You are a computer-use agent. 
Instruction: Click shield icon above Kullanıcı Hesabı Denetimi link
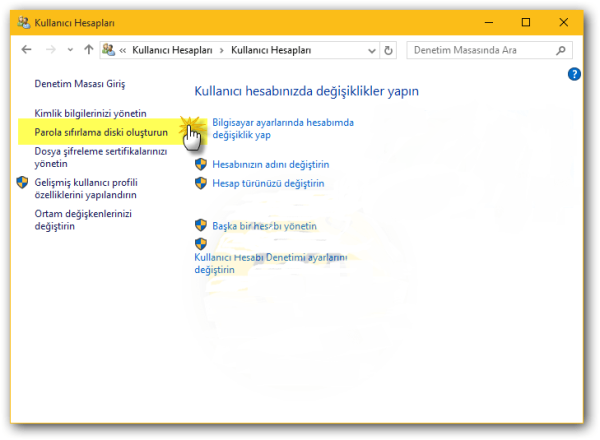[201, 244]
